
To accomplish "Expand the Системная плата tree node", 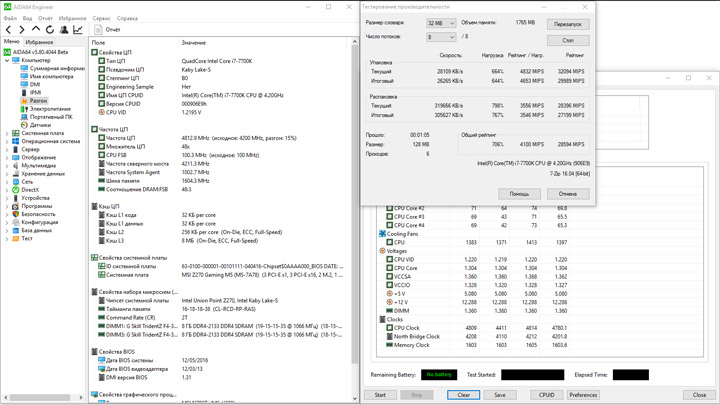I will coord(7,133).
